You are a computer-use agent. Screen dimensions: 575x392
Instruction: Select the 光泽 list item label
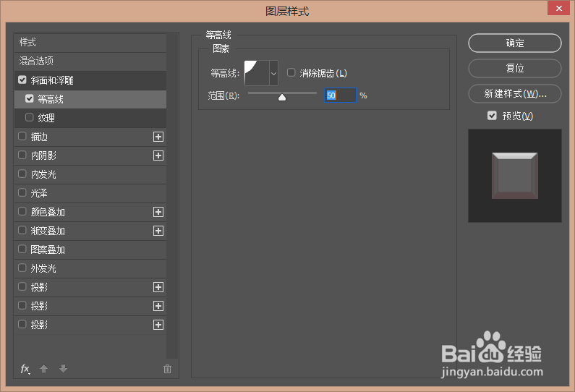39,193
